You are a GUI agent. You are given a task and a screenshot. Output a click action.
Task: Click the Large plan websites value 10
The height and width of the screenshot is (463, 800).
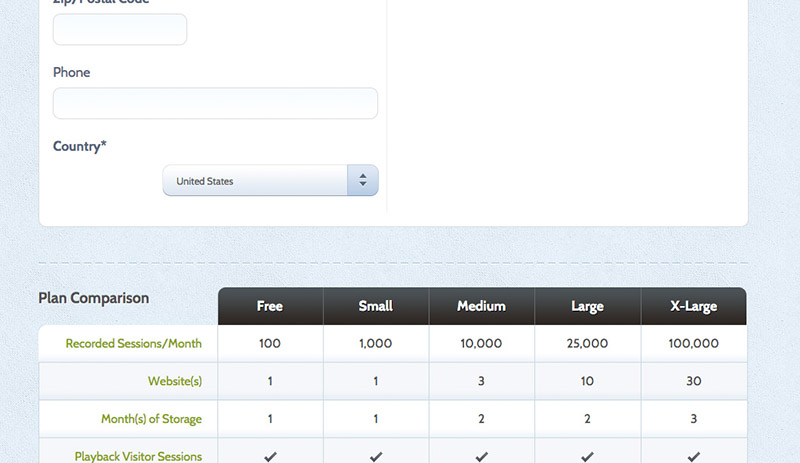coord(587,381)
